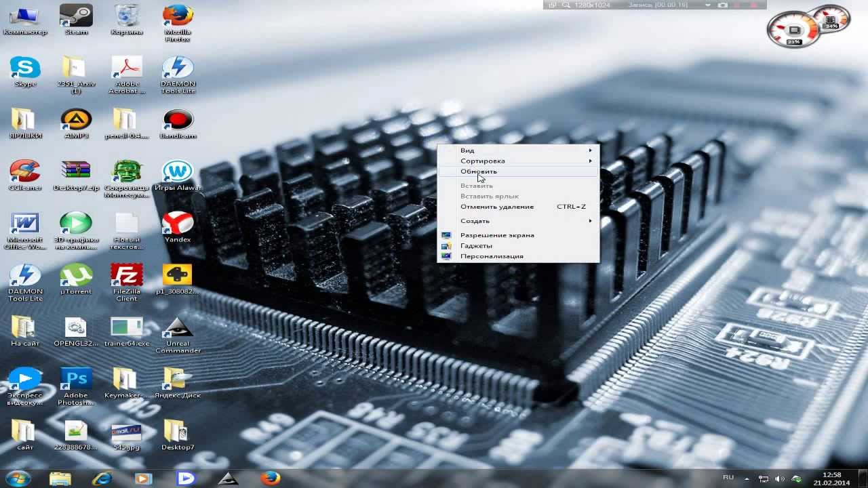Image resolution: width=868 pixels, height=488 pixels.
Task: Launch Internet Explorer from the taskbar
Action: (x=102, y=478)
